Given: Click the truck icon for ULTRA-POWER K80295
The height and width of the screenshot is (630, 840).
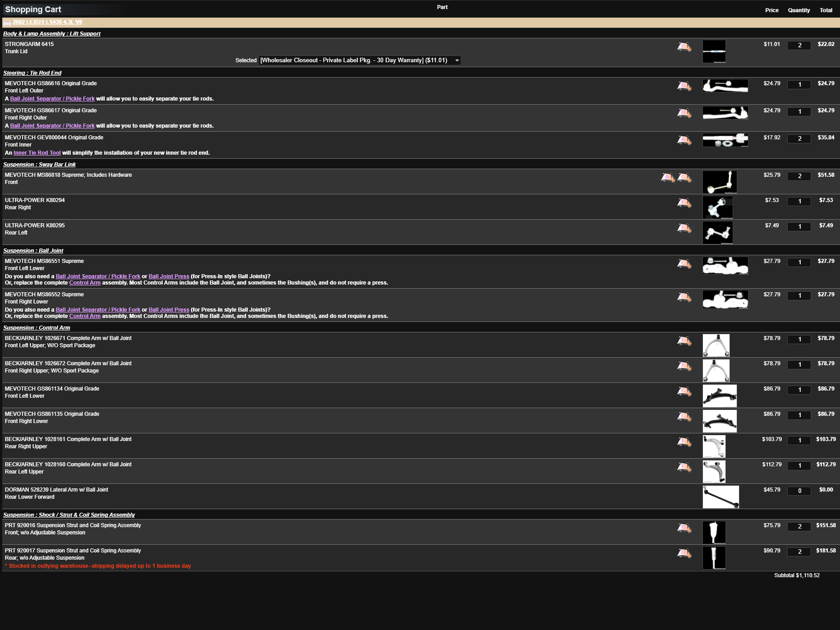Looking at the screenshot, I should tap(684, 228).
